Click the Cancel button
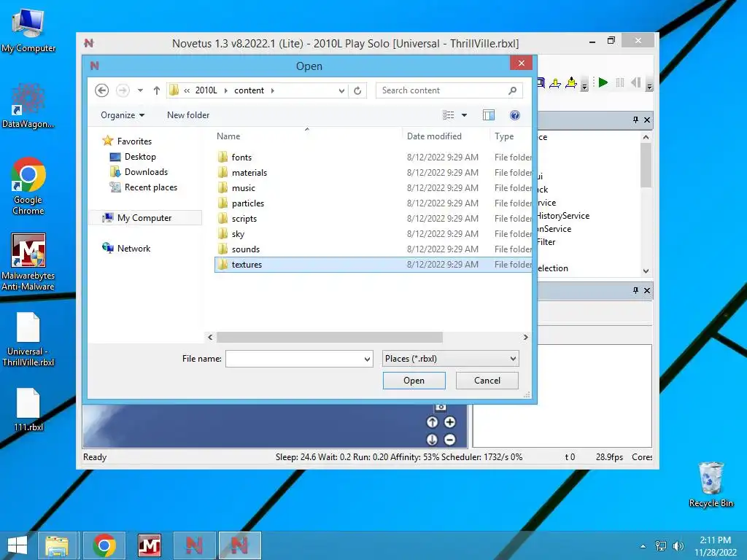 tap(487, 381)
